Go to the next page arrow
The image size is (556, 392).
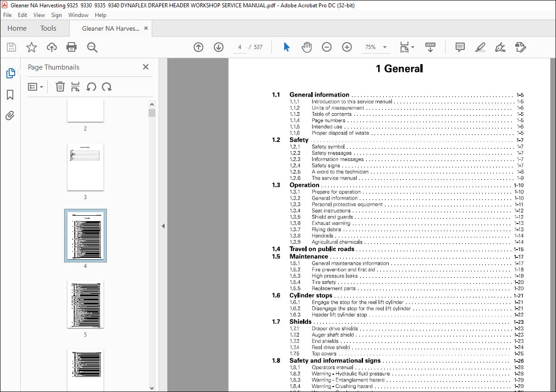(219, 47)
